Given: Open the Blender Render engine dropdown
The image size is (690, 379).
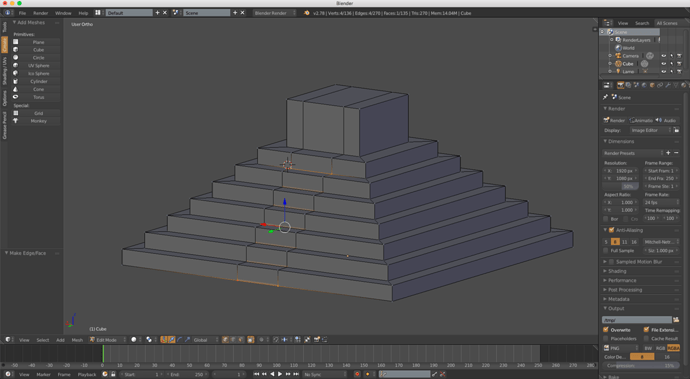Looking at the screenshot, I should pos(275,13).
